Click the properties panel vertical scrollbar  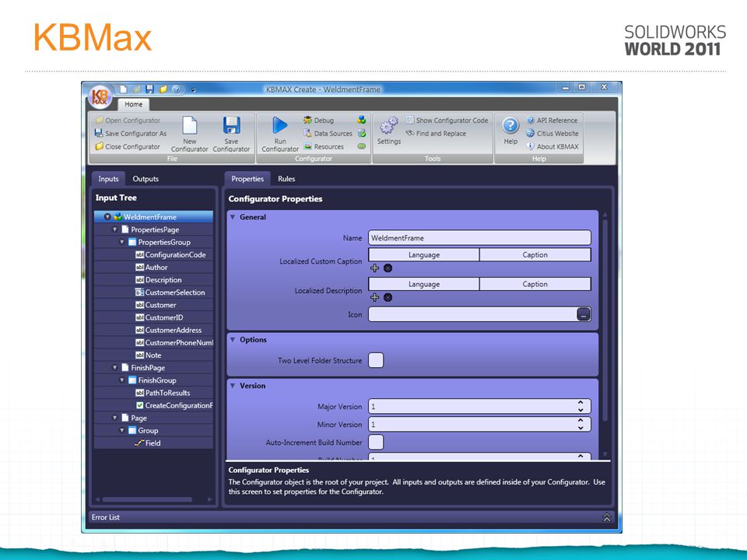tap(605, 320)
